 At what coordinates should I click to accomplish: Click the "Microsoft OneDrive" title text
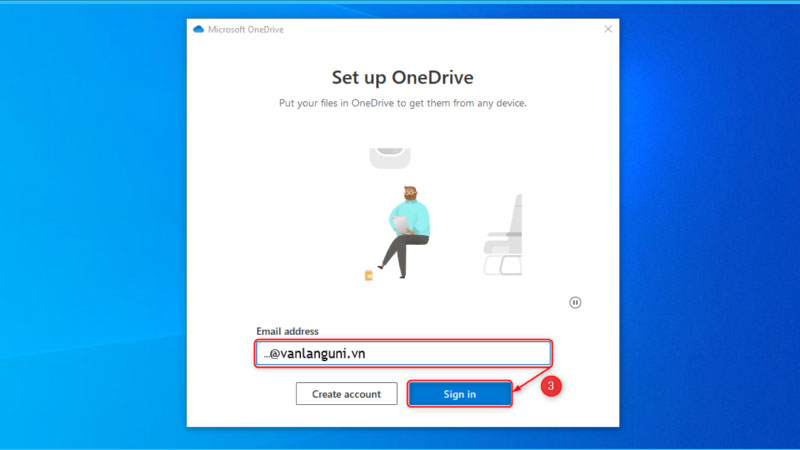[245, 30]
